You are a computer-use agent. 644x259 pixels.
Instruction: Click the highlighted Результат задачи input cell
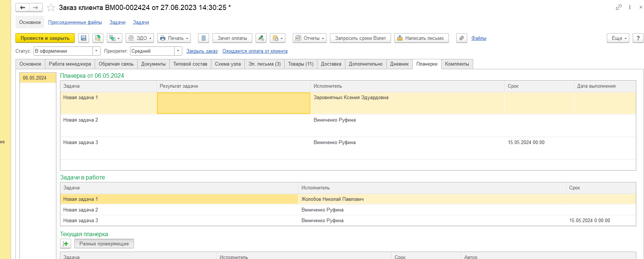point(233,103)
